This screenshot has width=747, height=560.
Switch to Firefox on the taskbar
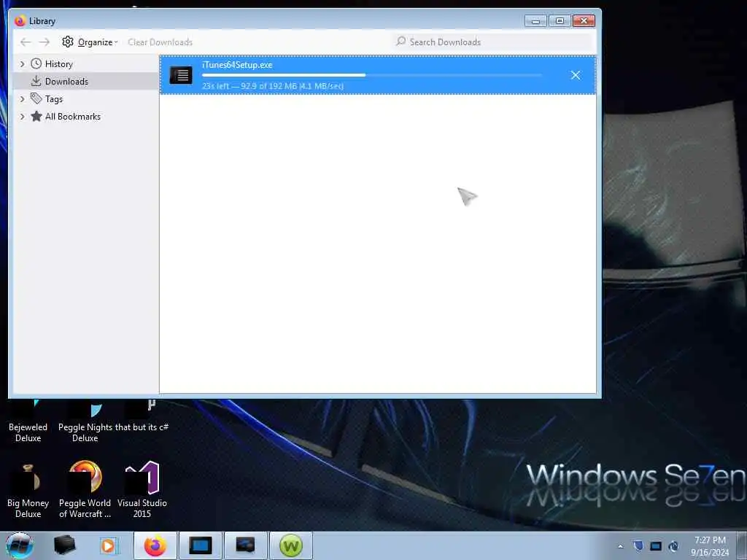[155, 545]
